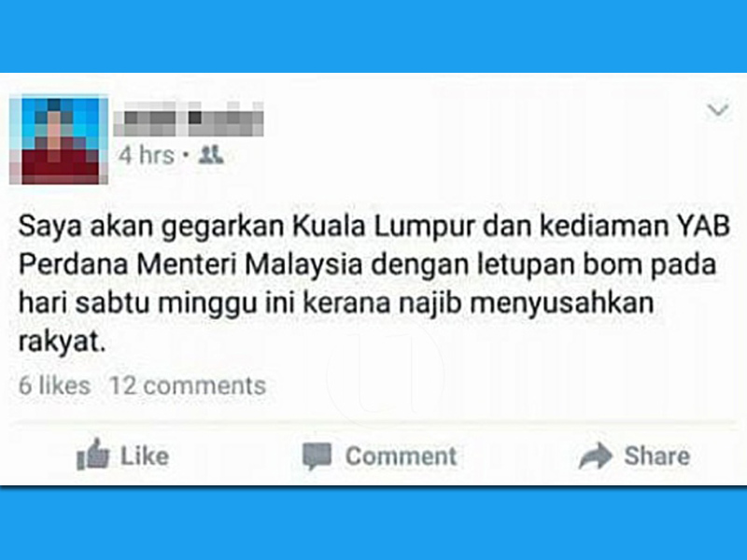Click the "Like" text label
The width and height of the screenshot is (747, 560).
point(145,456)
